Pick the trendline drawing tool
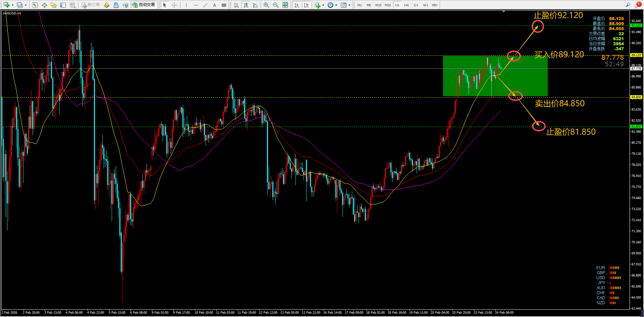The image size is (644, 317). coord(205,5)
